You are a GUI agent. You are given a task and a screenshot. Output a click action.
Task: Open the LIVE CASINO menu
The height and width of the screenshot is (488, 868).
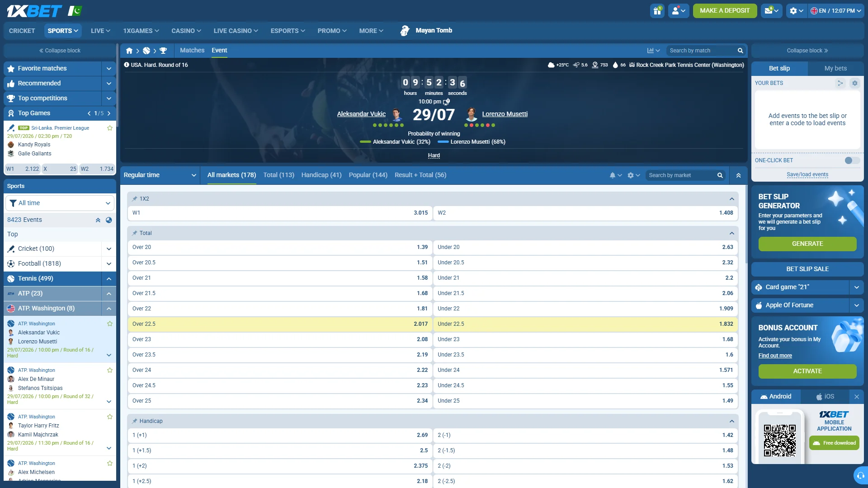[x=236, y=31]
